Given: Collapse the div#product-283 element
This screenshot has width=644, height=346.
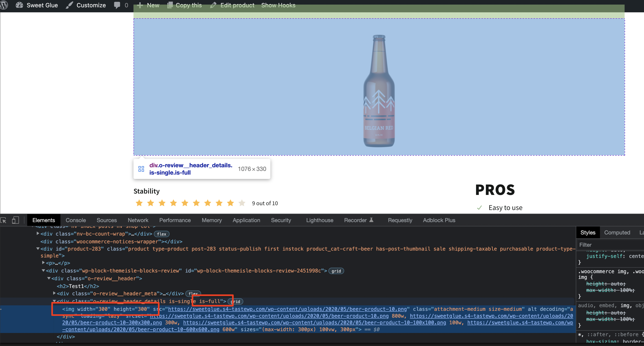Looking at the screenshot, I should (x=38, y=249).
